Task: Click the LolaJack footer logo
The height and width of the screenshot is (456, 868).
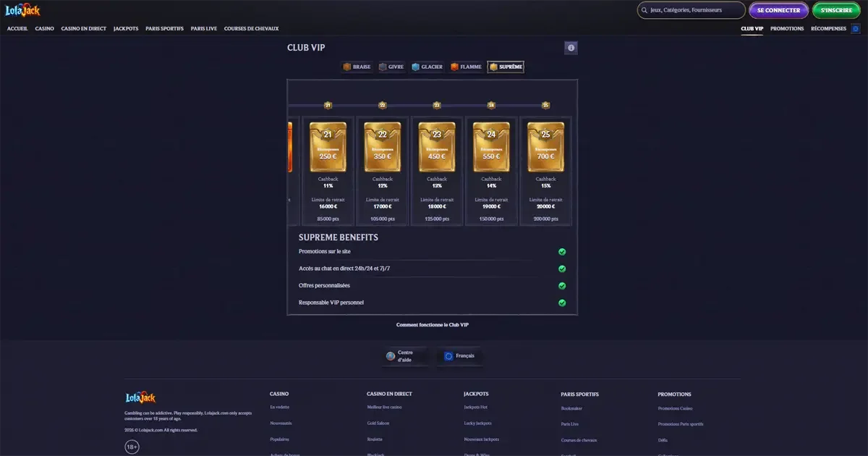Action: [140, 397]
